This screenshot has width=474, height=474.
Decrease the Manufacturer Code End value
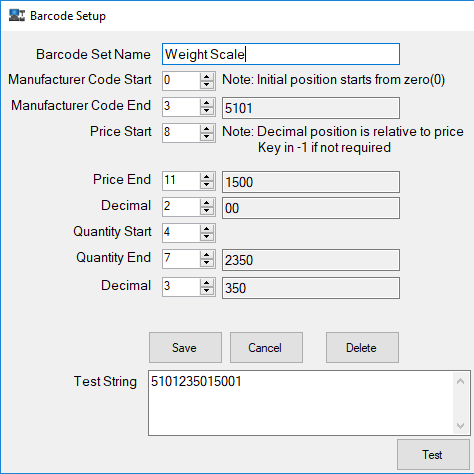coord(207,111)
